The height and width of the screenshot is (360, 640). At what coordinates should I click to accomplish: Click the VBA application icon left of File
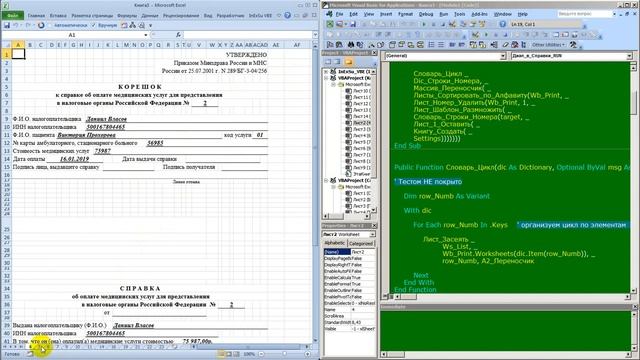pos(329,14)
